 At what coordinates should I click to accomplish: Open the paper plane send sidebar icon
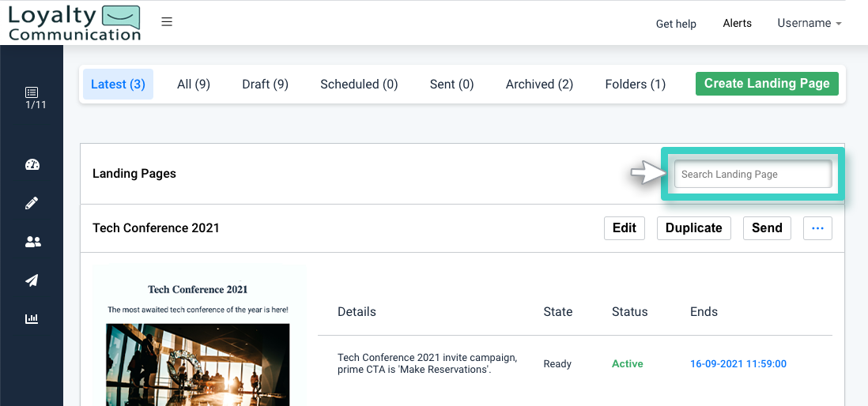[32, 280]
